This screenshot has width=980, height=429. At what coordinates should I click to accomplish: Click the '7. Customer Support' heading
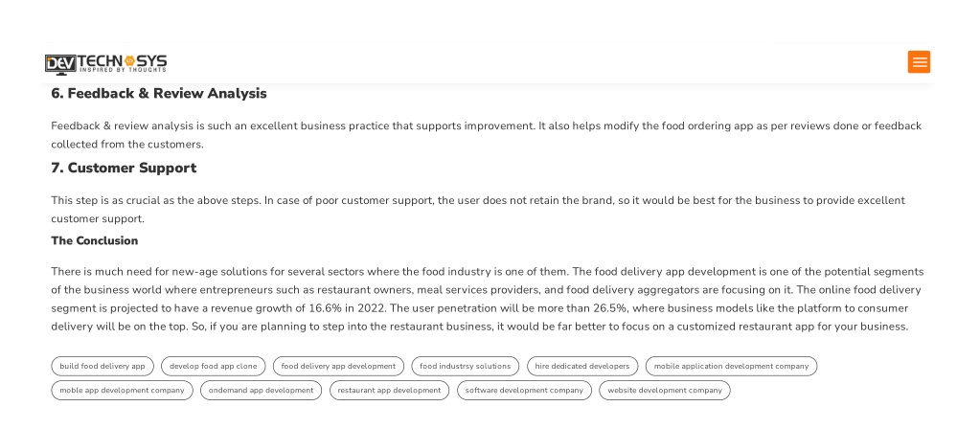click(x=124, y=168)
